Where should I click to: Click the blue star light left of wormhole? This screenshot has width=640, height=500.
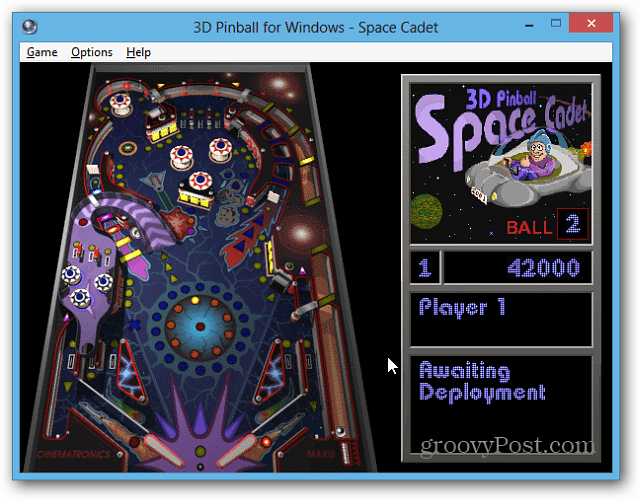click(x=134, y=324)
